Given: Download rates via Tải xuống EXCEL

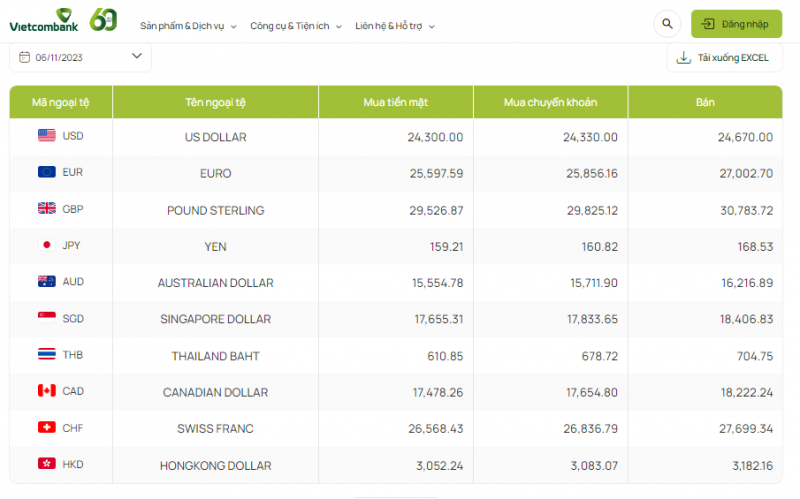Looking at the screenshot, I should pyautogui.click(x=724, y=58).
